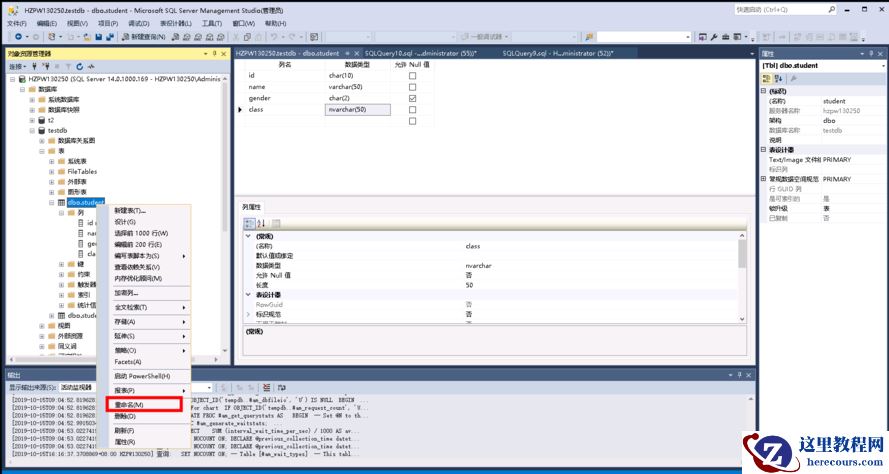Click the testdb database icon in tree
Image resolution: width=889 pixels, height=474 pixels.
[41, 130]
